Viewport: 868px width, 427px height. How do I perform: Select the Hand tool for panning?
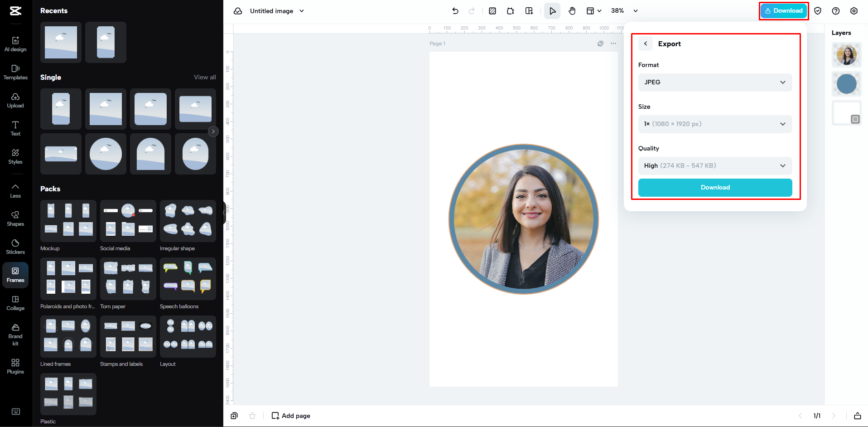[572, 10]
